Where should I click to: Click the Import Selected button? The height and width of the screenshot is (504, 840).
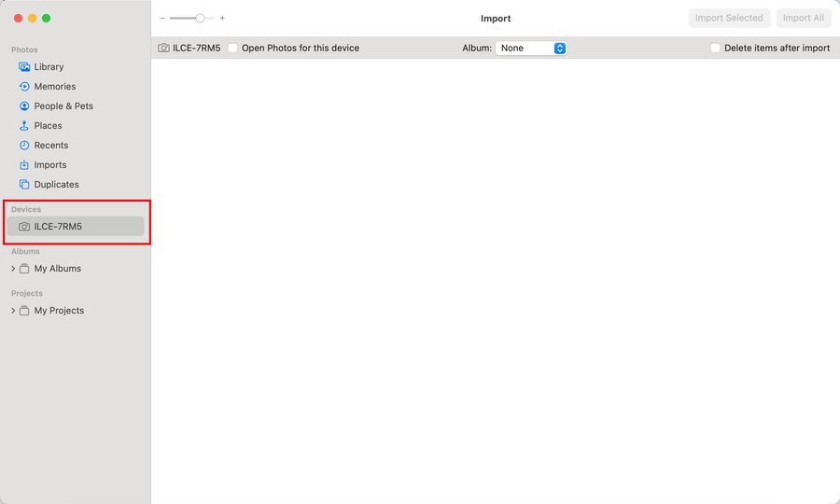[729, 18]
